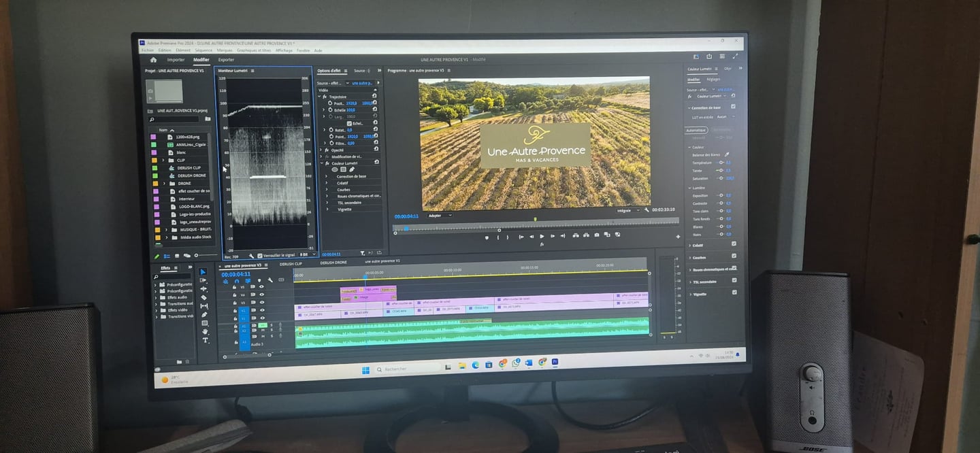980x453 pixels.
Task: Select the Type tool in timeline toolbar
Action: pyautogui.click(x=204, y=339)
